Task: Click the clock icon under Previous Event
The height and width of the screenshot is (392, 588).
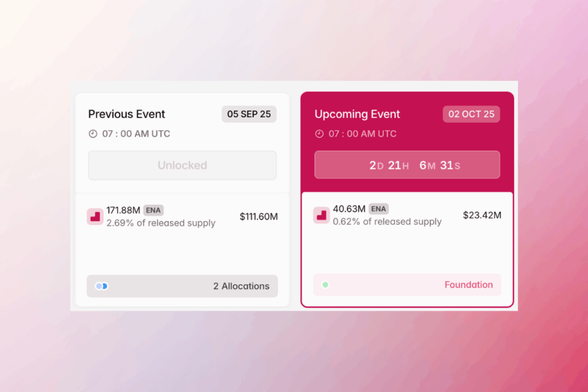Action: [93, 134]
